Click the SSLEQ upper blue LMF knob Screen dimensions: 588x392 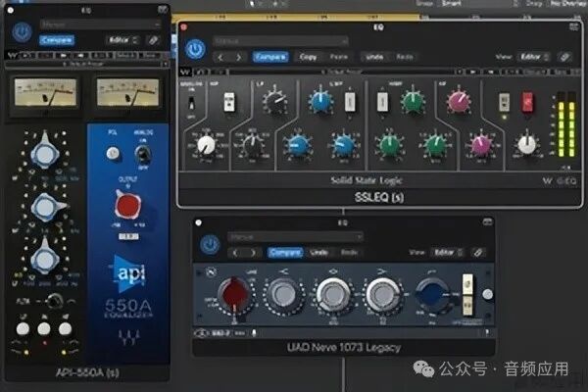pyautogui.click(x=320, y=101)
